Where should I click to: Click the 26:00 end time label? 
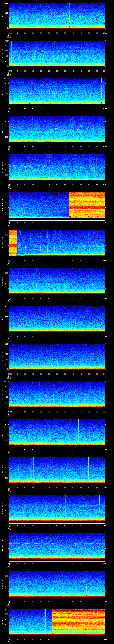105,450
